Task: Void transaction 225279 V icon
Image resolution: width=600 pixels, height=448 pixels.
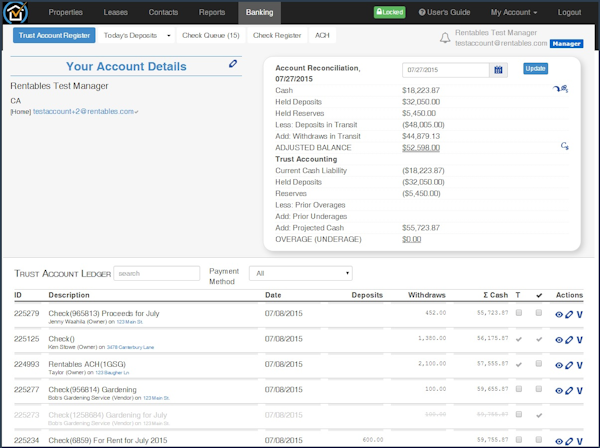Action: tap(579, 314)
